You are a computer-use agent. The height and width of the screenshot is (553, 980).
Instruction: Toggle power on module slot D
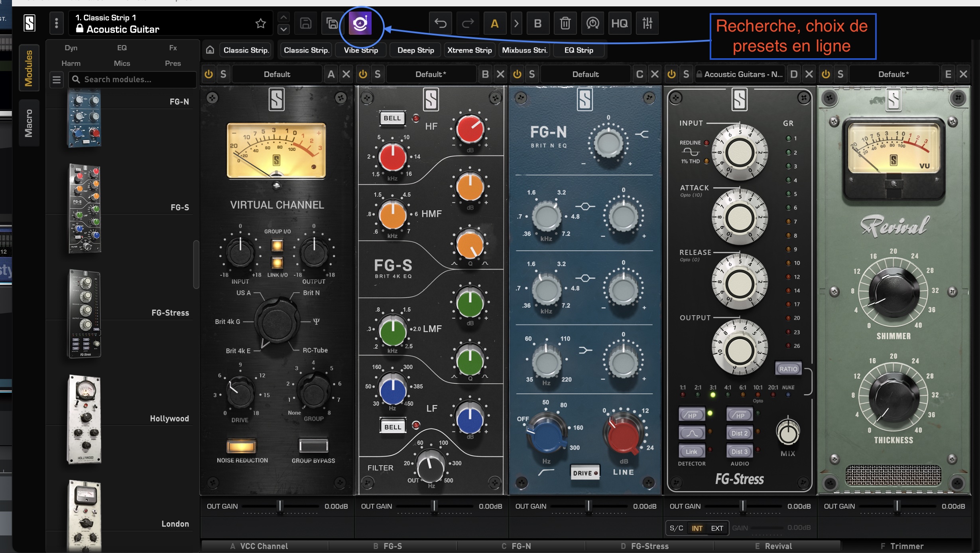pos(671,74)
